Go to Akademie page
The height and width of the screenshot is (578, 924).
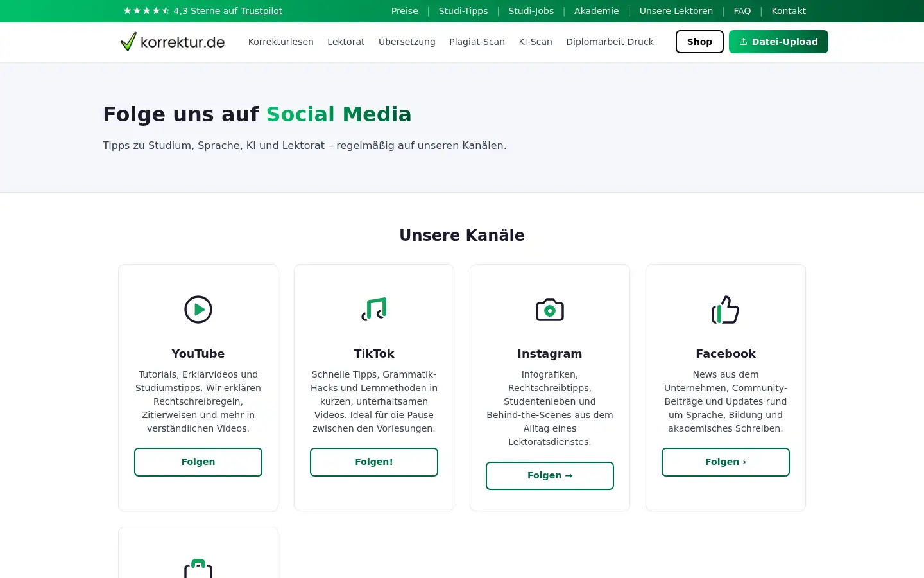(x=597, y=11)
